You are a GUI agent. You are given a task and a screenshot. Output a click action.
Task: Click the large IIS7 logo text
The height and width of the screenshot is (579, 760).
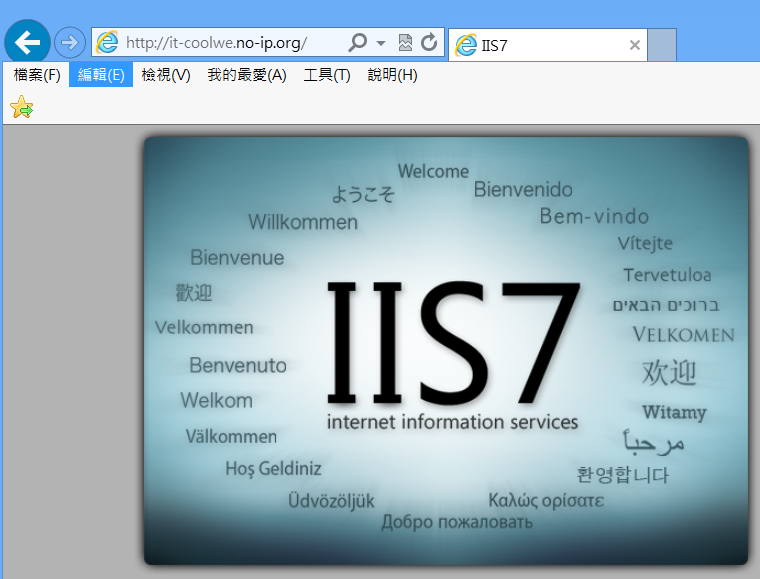point(454,343)
